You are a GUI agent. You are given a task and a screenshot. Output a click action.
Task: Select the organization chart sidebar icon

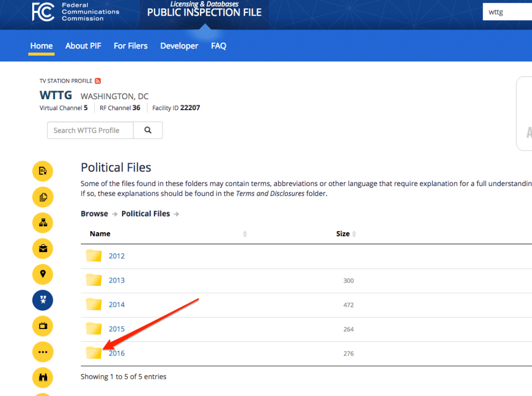click(43, 223)
